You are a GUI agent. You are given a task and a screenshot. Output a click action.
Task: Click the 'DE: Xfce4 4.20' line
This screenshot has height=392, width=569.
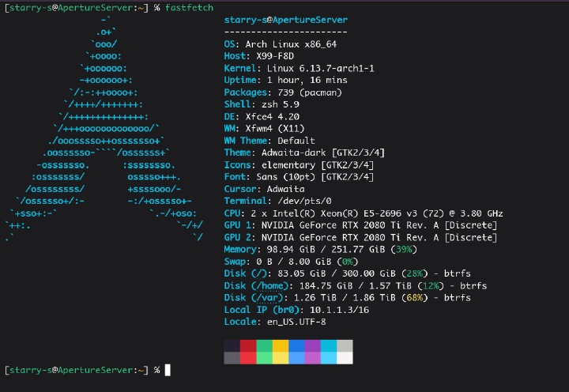262,116
